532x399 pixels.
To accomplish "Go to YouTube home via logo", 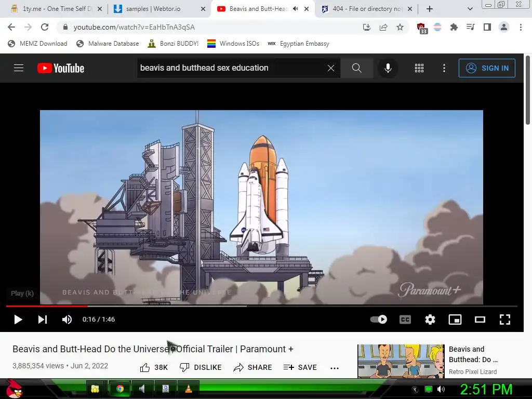I will pos(61,68).
